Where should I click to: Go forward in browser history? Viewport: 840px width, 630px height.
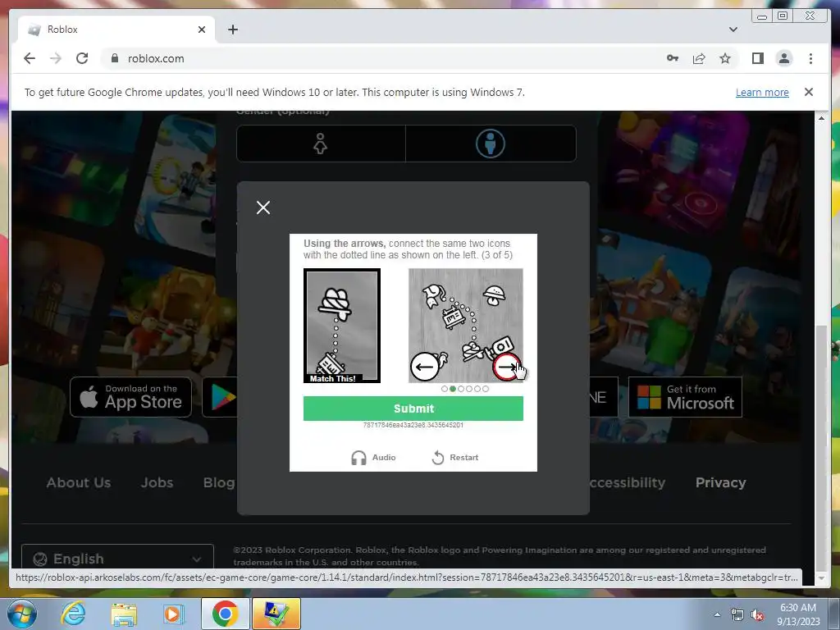tap(56, 58)
